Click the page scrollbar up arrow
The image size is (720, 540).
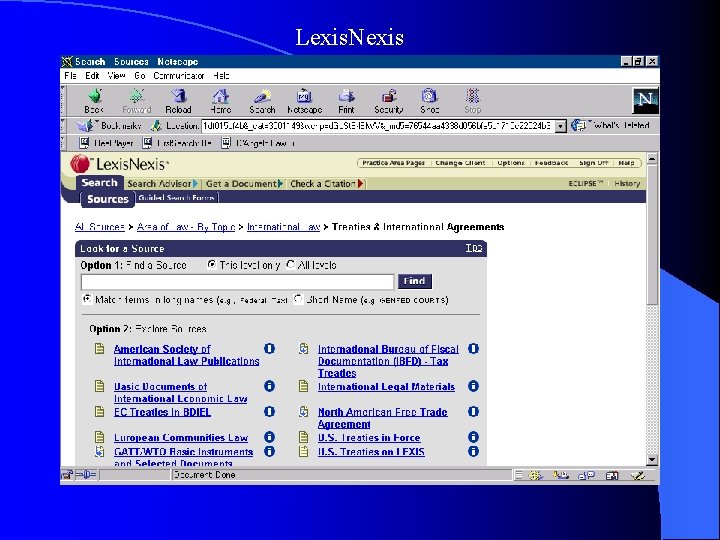(x=652, y=159)
